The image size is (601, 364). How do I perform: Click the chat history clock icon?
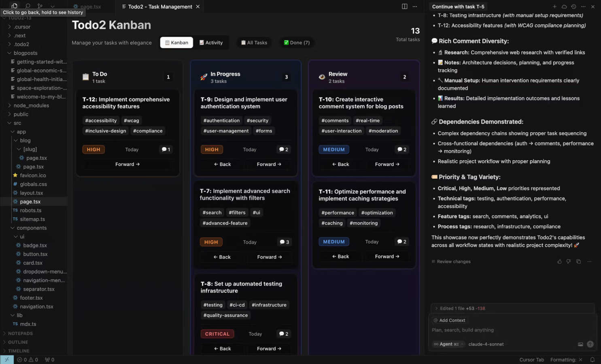click(x=573, y=7)
